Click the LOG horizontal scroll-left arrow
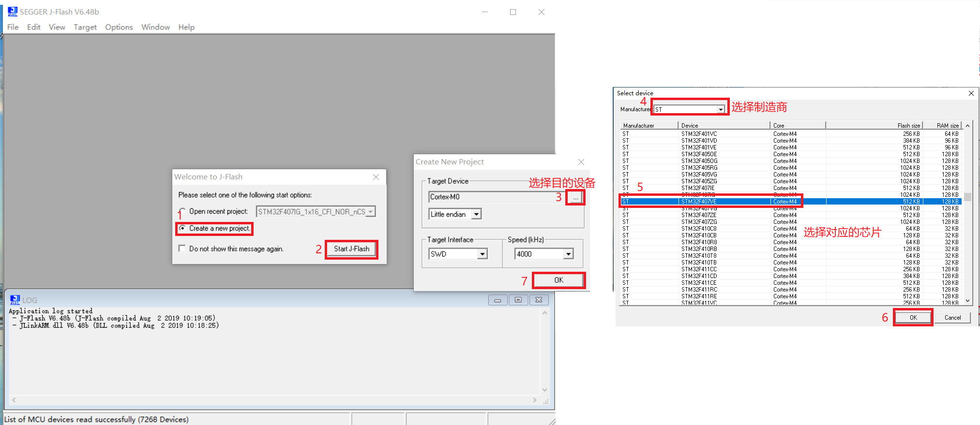The height and width of the screenshot is (425, 980). click(14, 400)
